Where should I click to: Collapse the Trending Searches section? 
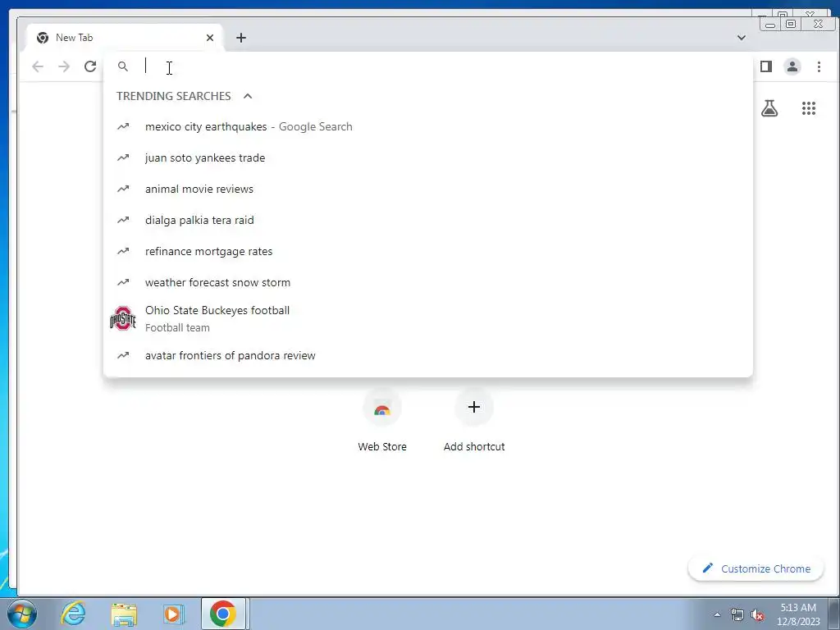coord(248,96)
